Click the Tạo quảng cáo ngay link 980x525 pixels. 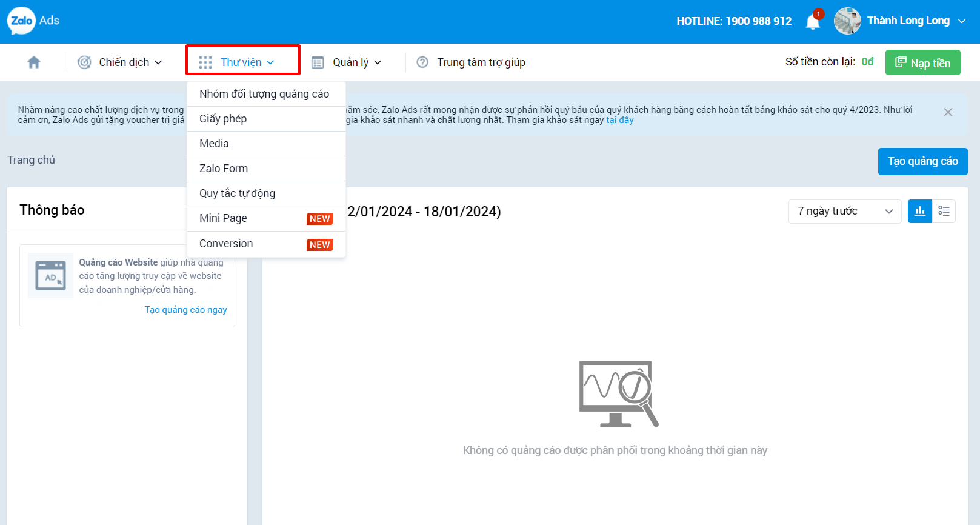click(186, 310)
